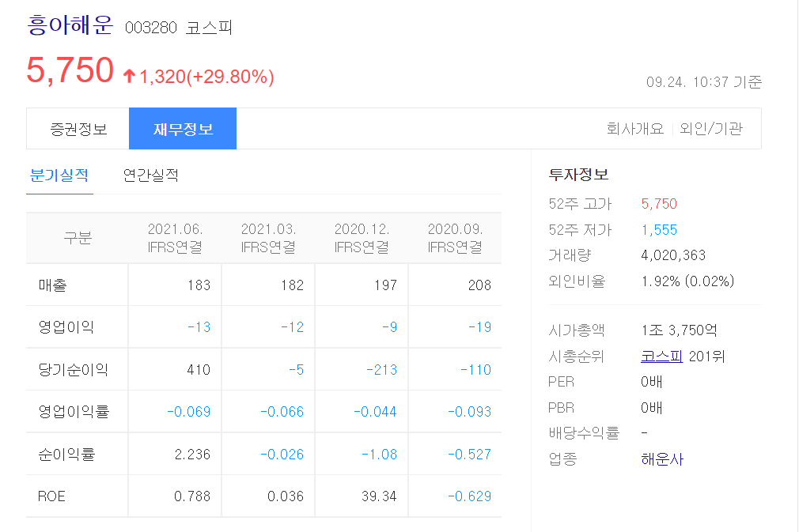Click the 영업이익 value -12
Image resolution: width=799 pixels, height=532 pixels.
[292, 326]
